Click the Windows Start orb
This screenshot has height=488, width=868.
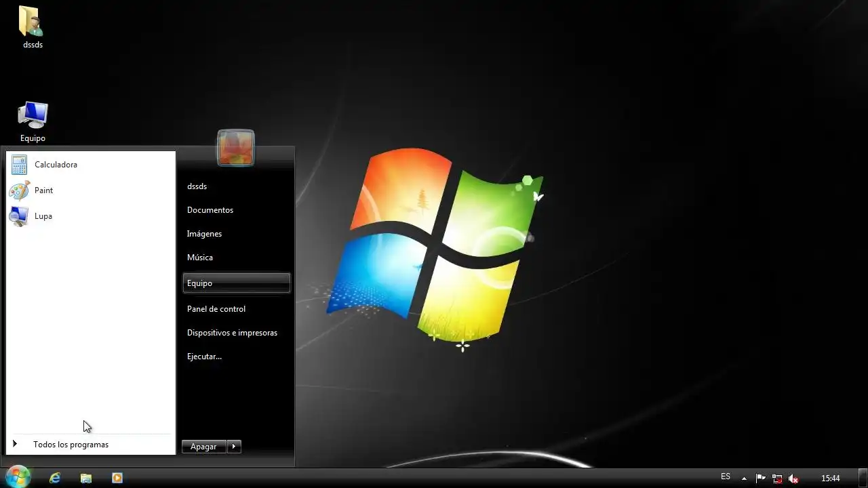tap(18, 477)
